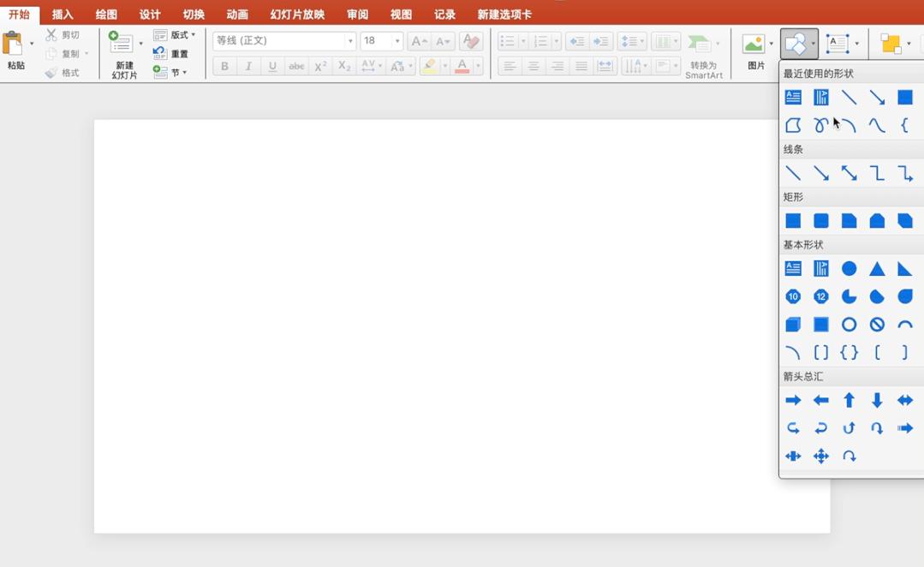Screen dimensions: 924x567
Task: Choose the rounded rectangle in 矩形 section
Action: [820, 221]
